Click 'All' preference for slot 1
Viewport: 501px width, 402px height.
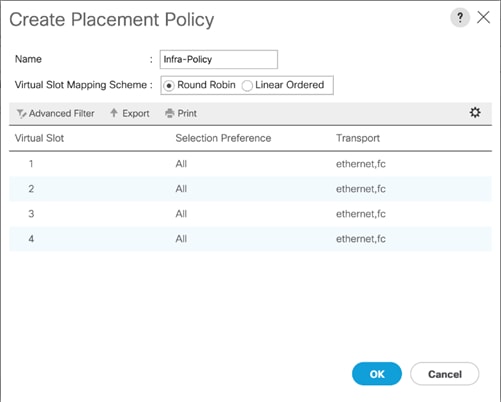(x=181, y=164)
